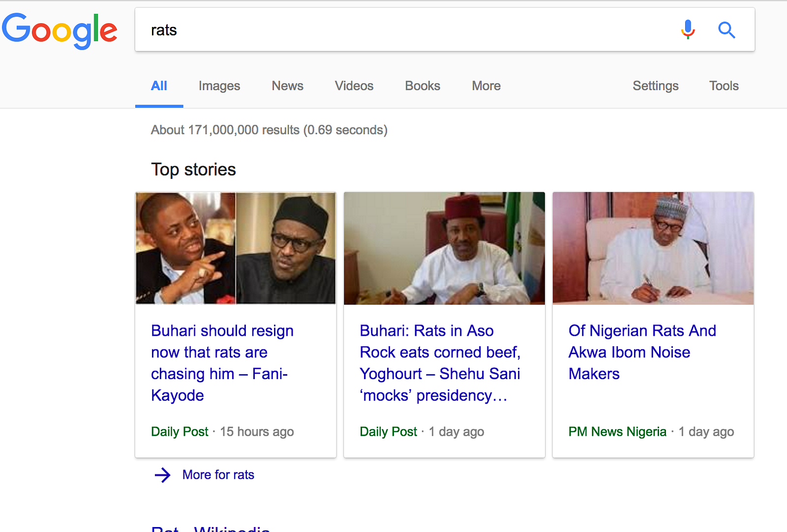Click the arrow icon beside More for rats

162,475
